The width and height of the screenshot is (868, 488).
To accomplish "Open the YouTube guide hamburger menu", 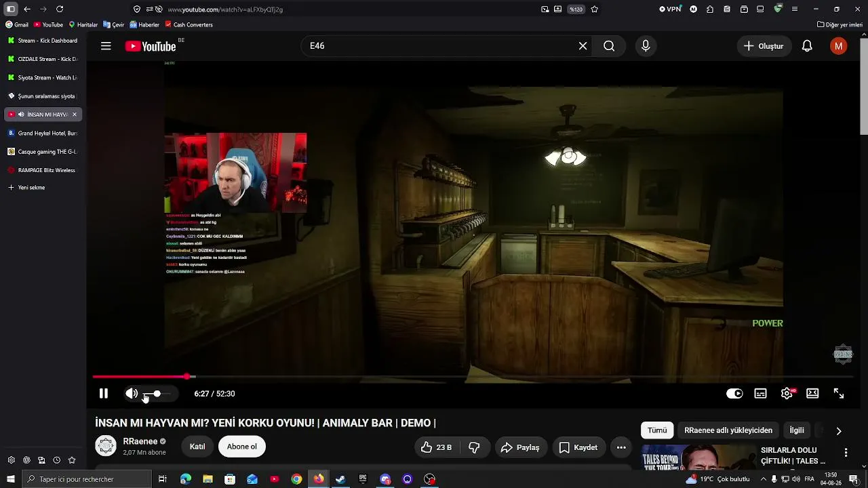I will click(106, 46).
